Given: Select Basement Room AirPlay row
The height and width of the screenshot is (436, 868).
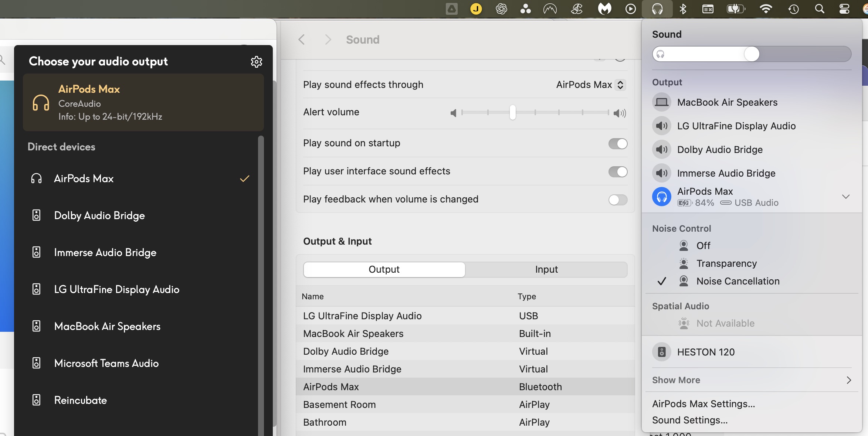Looking at the screenshot, I should (465, 405).
